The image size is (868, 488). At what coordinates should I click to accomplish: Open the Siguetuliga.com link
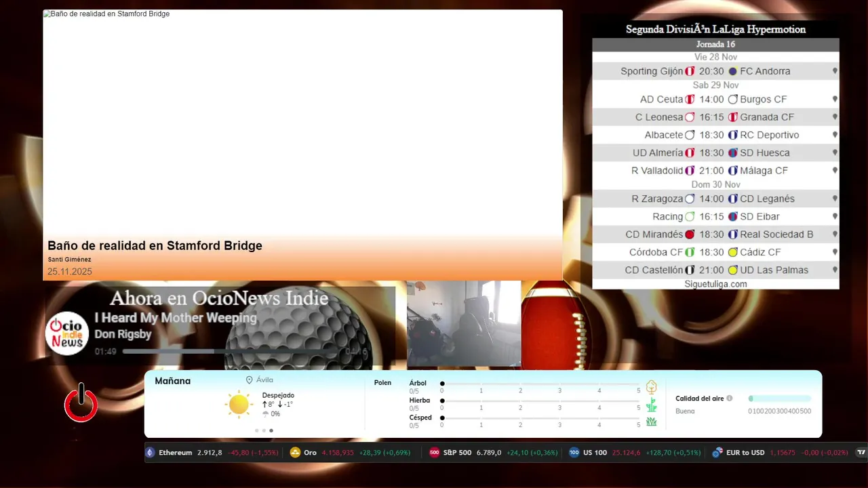pos(715,284)
